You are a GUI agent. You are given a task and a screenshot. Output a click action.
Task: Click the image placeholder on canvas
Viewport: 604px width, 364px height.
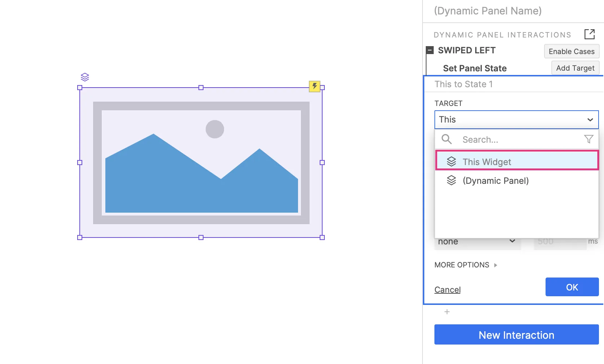click(201, 163)
